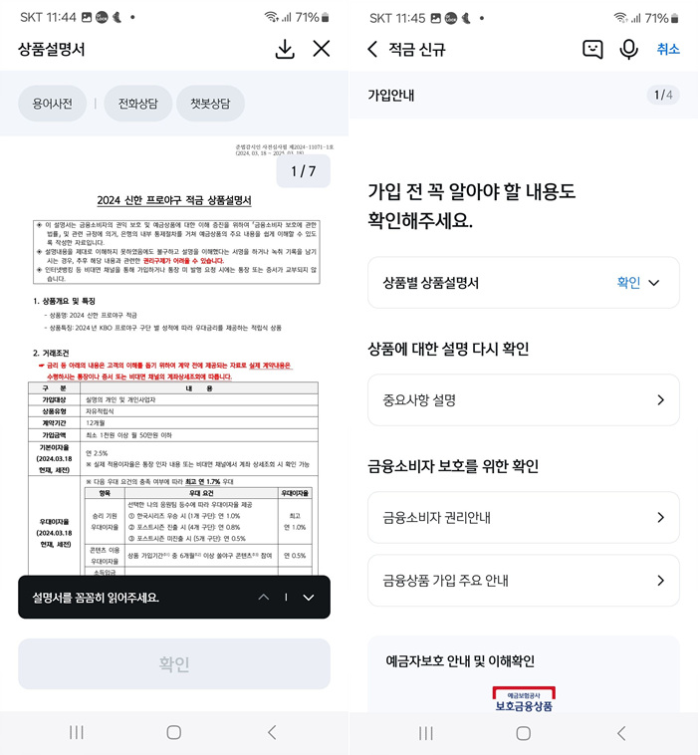Viewport: 700px width, 755px height.
Task: Tap the 가입안내 section header text
Action: (391, 95)
